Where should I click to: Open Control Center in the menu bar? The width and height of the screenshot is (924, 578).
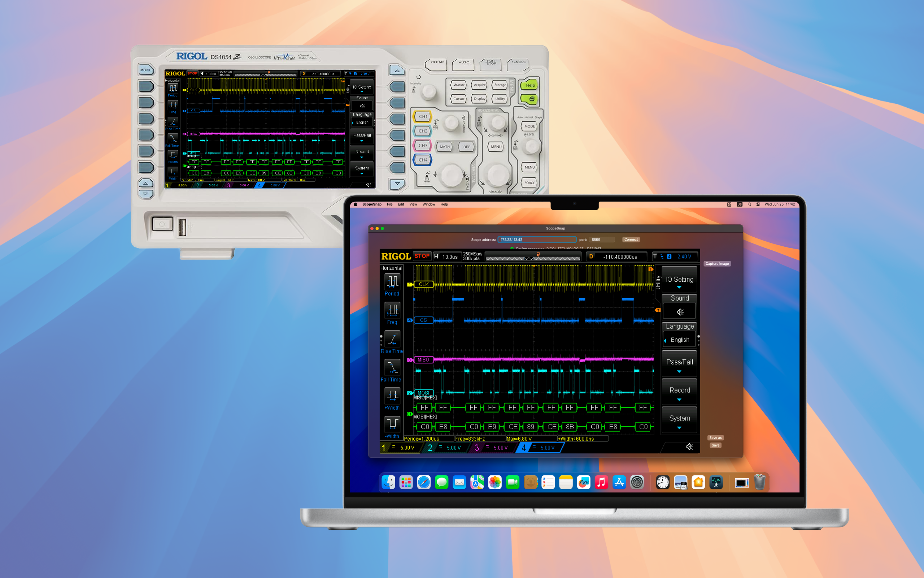point(758,204)
